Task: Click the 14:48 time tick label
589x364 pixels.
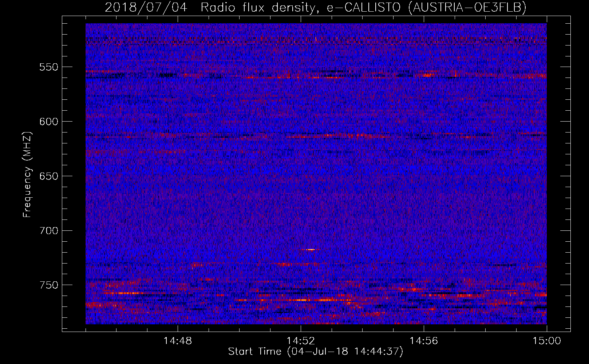Action: point(178,341)
